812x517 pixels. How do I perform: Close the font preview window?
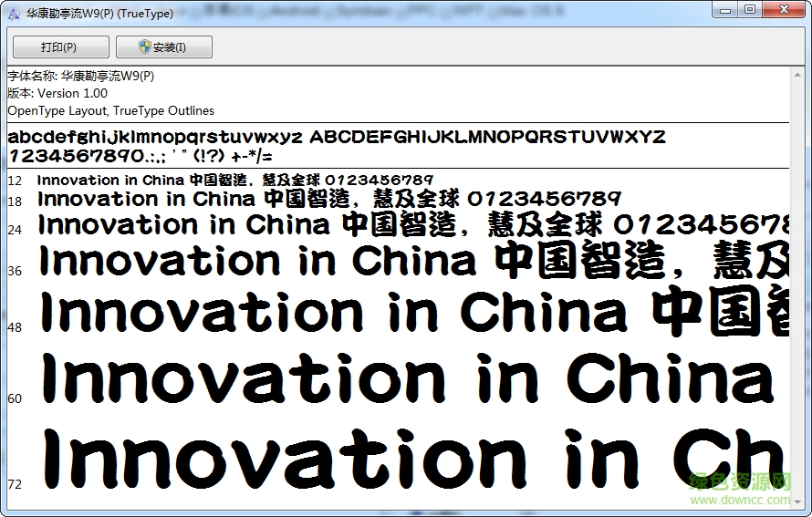(x=784, y=10)
